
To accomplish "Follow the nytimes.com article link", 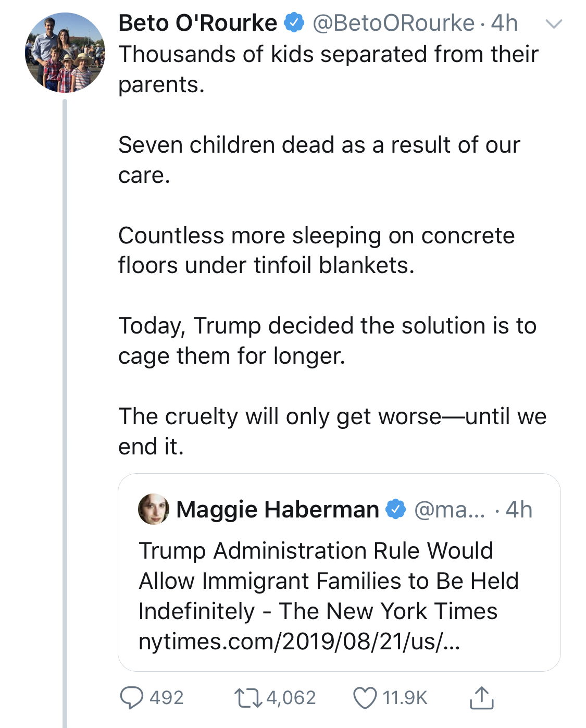I will pos(300,641).
